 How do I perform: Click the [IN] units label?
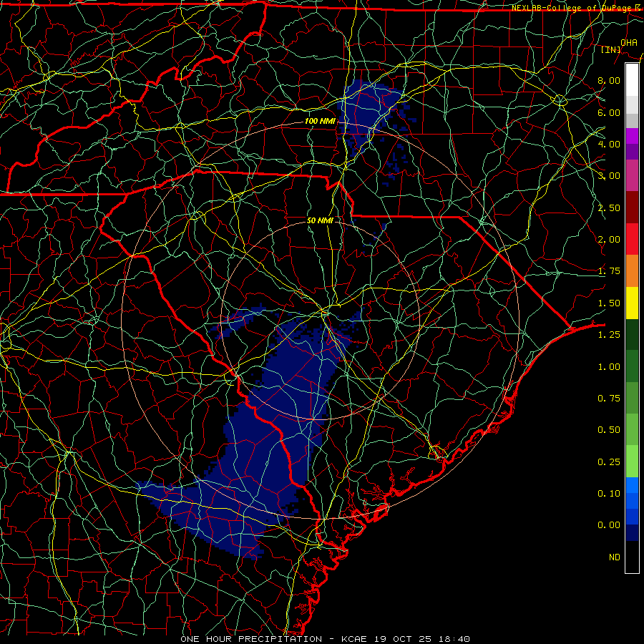tap(611, 49)
